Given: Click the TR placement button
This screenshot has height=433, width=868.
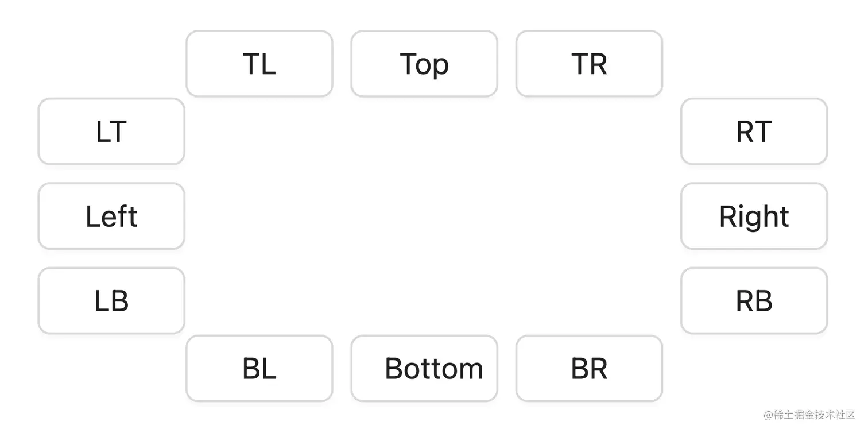Looking at the screenshot, I should click(589, 64).
